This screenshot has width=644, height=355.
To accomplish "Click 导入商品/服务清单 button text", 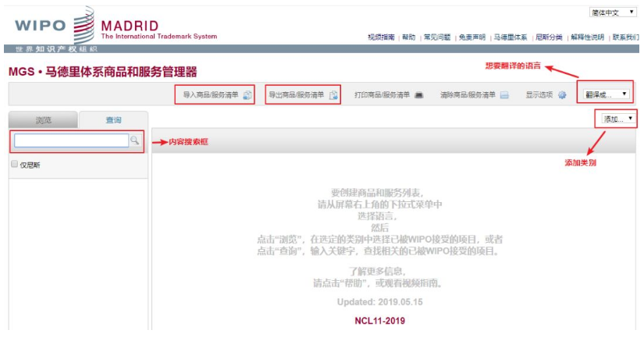I will (210, 95).
